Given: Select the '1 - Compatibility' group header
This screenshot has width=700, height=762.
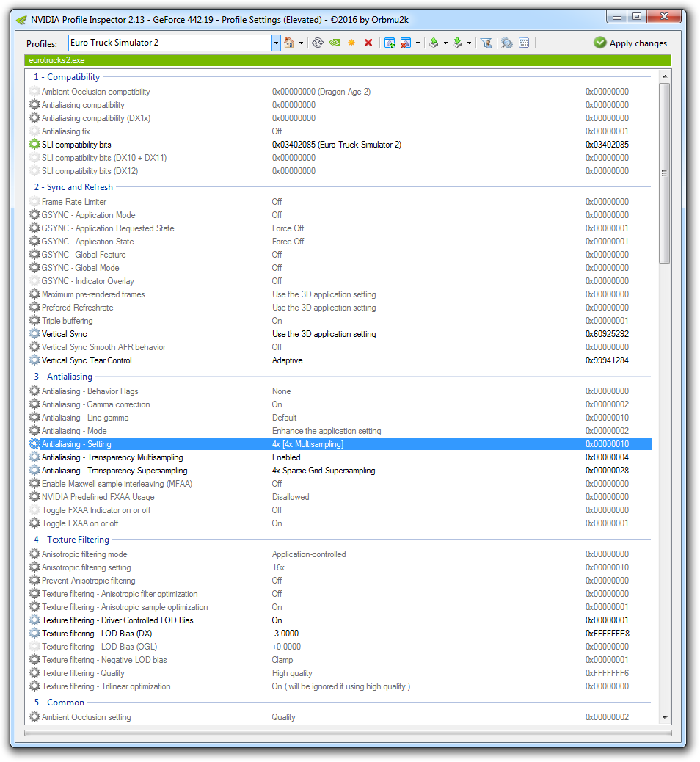Looking at the screenshot, I should coord(67,77).
